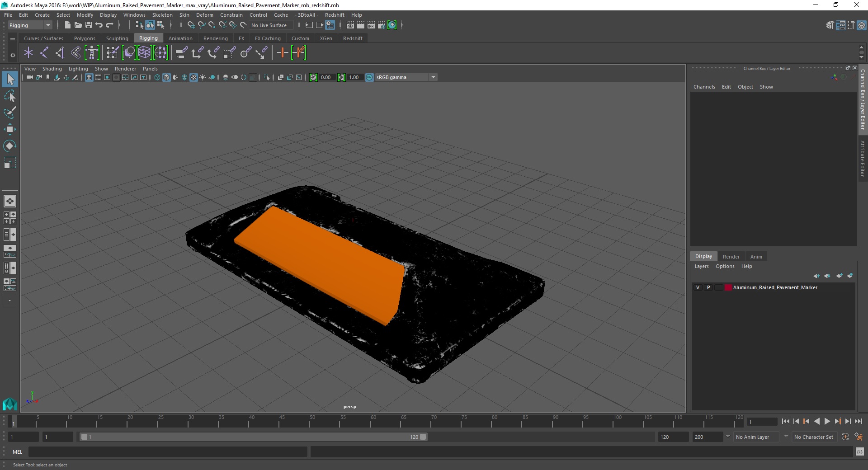The width and height of the screenshot is (868, 470).
Task: Open the Rigging menu set dropdown
Action: [29, 25]
